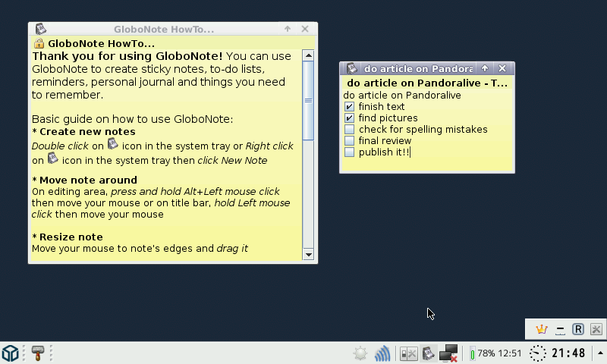Close the GloboNote HowTo note
607x364 pixels.
point(305,29)
